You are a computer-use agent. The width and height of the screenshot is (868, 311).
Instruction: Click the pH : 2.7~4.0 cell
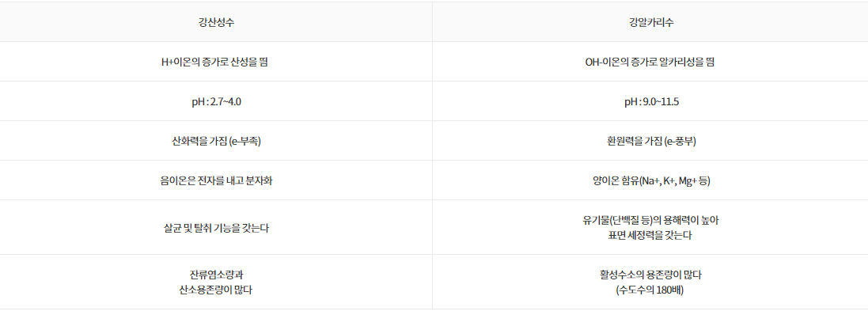coord(216,101)
